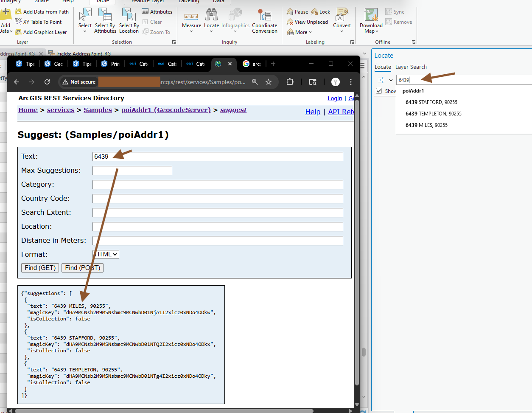Follow the Home breadcrumb link
Viewport: 532px width, 413px height.
pos(28,110)
